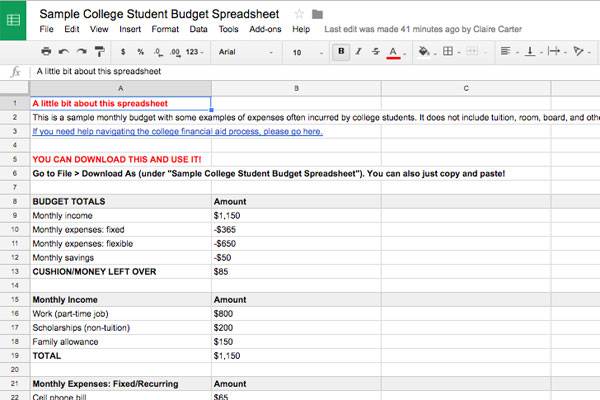Select the '$150' amount cell
The image size is (600, 400).
[x=296, y=341]
